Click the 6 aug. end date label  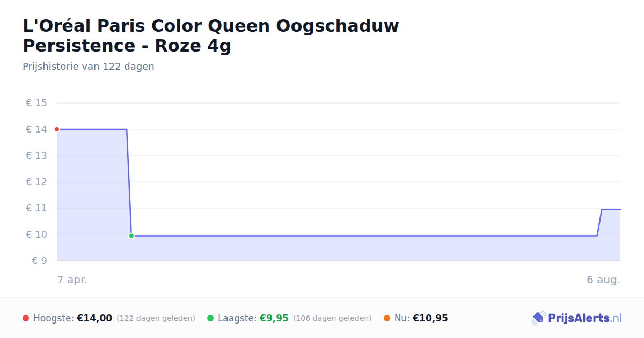pyautogui.click(x=603, y=280)
